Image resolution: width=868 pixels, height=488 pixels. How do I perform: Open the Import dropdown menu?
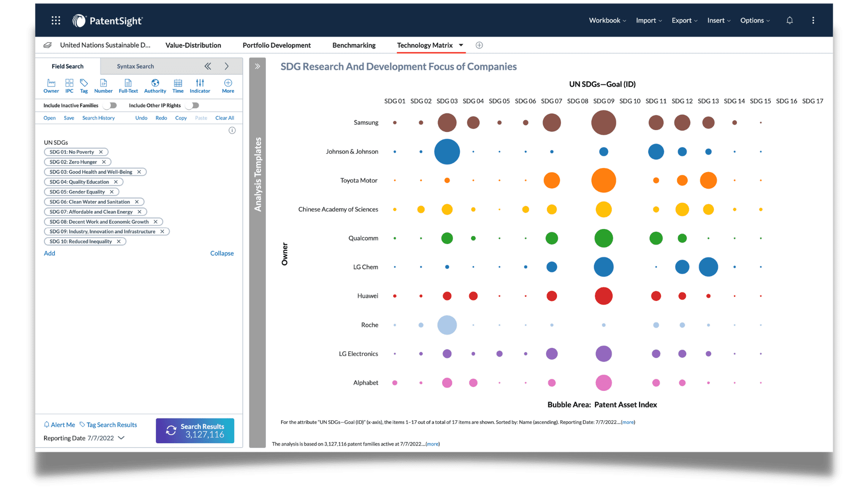tap(649, 21)
